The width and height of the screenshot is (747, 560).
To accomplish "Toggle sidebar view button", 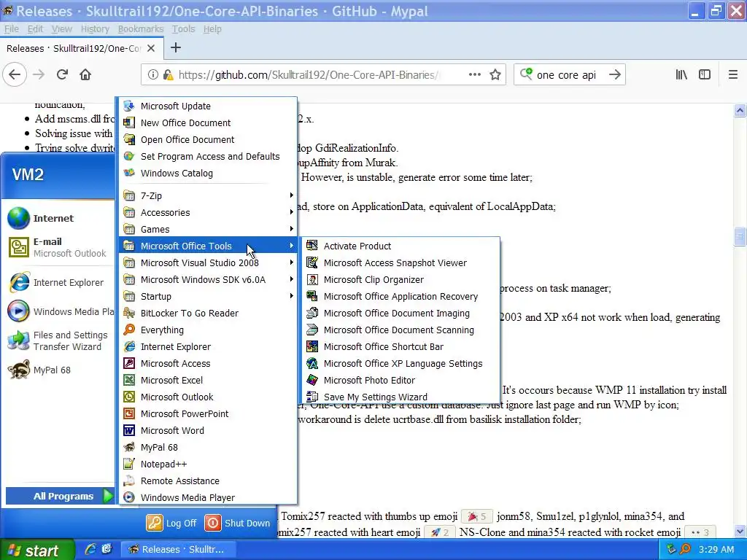I will click(705, 75).
